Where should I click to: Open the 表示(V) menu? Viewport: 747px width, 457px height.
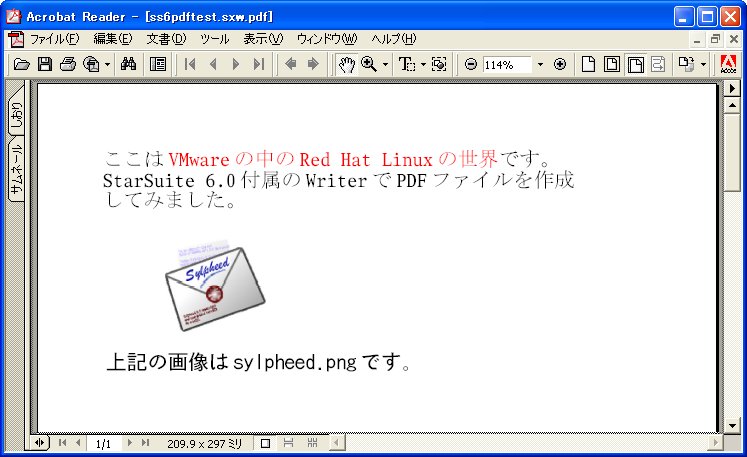(x=263, y=39)
